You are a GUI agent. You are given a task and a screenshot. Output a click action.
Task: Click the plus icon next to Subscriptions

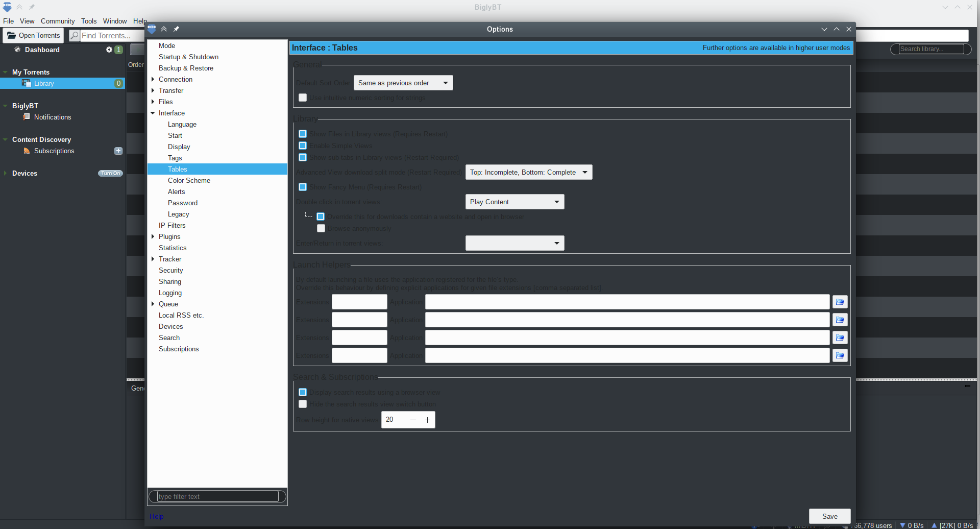click(x=118, y=151)
